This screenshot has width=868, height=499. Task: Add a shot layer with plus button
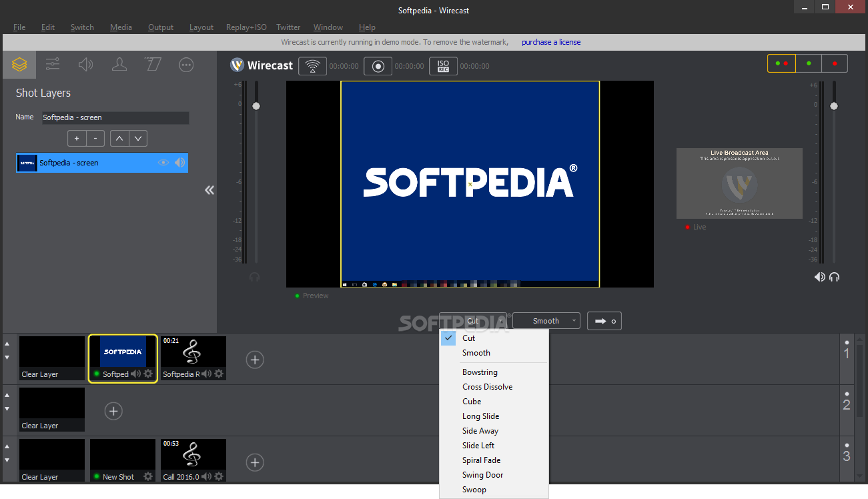point(77,139)
